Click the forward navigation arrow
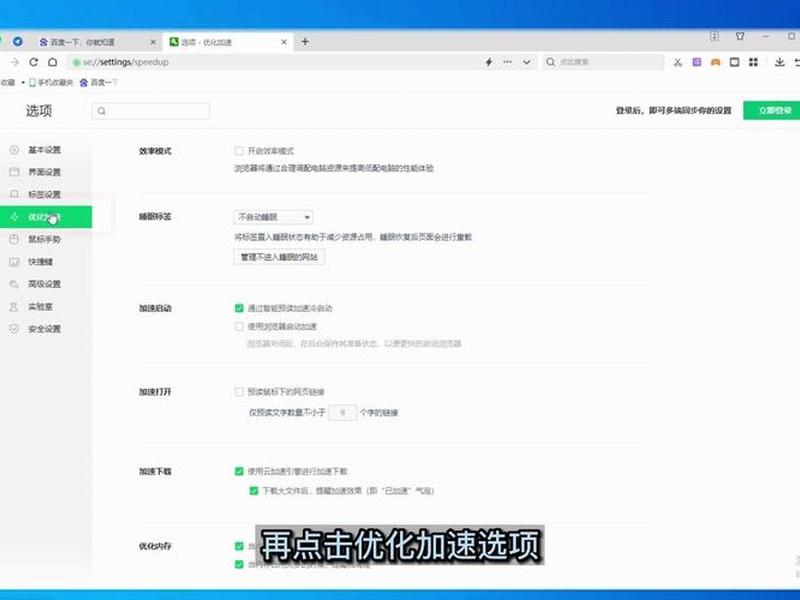800x600 pixels. (15, 62)
